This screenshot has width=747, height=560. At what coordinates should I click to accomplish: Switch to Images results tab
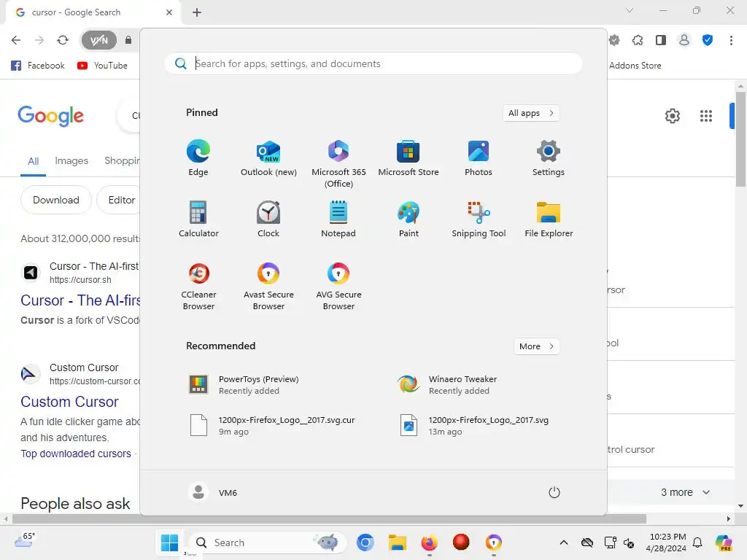click(x=71, y=161)
